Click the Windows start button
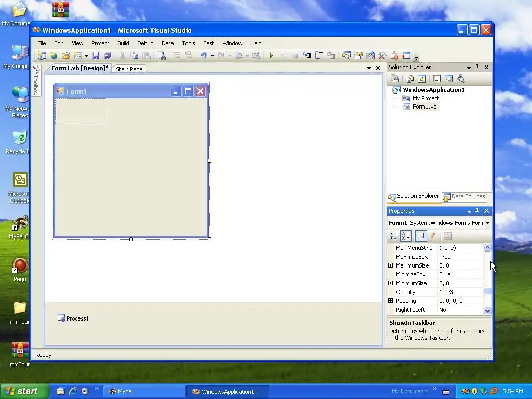 point(24,391)
